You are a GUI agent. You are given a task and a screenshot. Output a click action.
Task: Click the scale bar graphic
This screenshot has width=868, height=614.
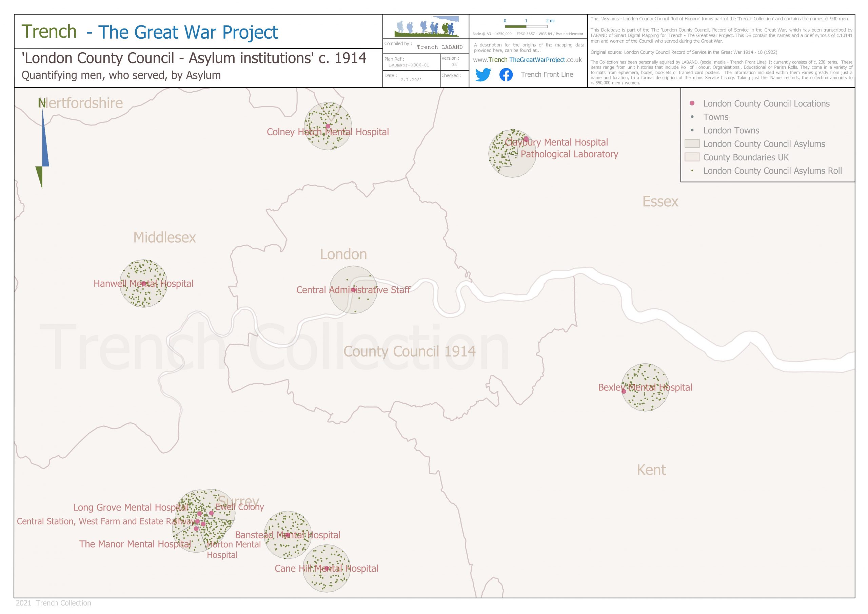coord(526,26)
